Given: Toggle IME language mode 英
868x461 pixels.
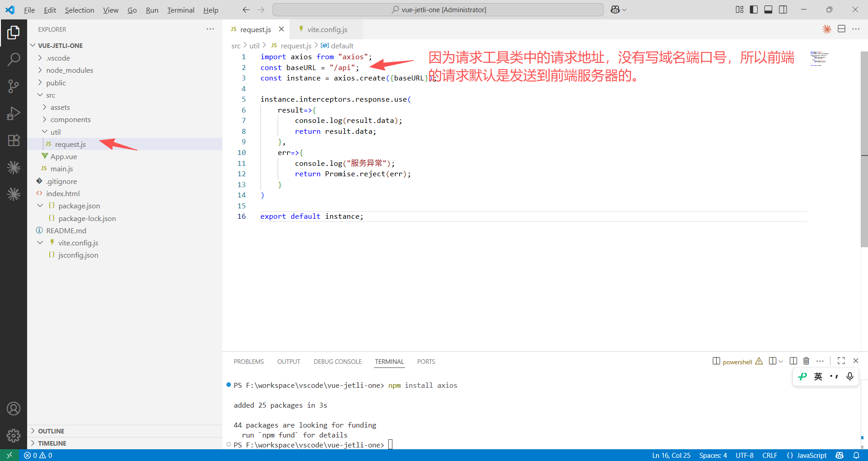Looking at the screenshot, I should point(818,376).
